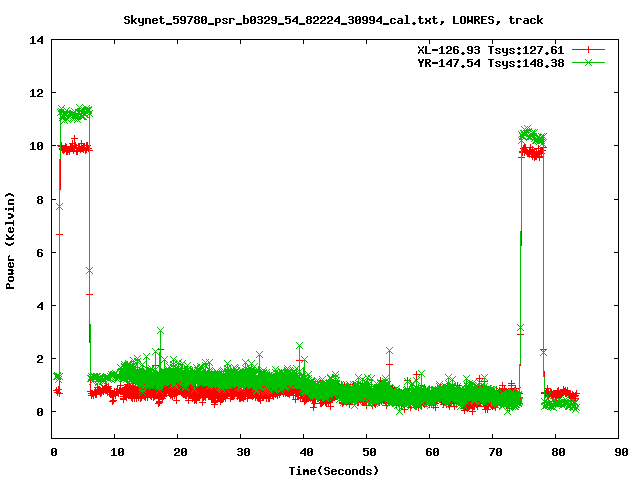Click x-axis tick label 40
This screenshot has height=480, width=640.
(x=306, y=452)
